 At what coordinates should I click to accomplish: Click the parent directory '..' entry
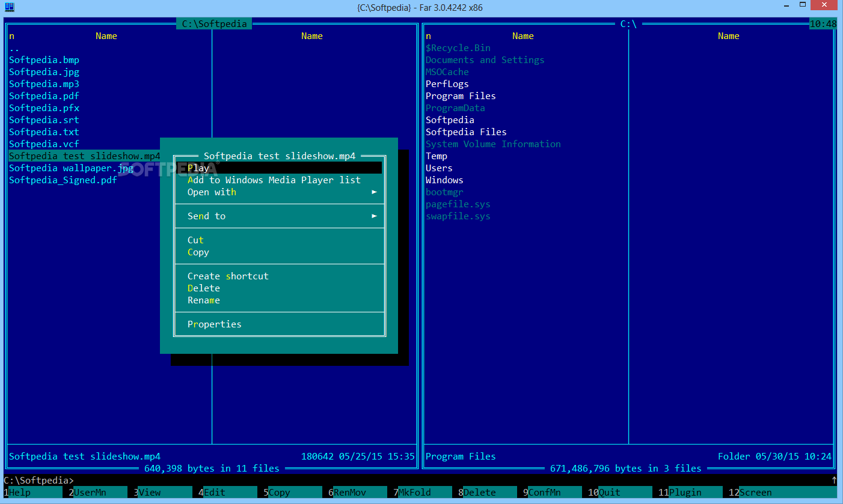14,48
